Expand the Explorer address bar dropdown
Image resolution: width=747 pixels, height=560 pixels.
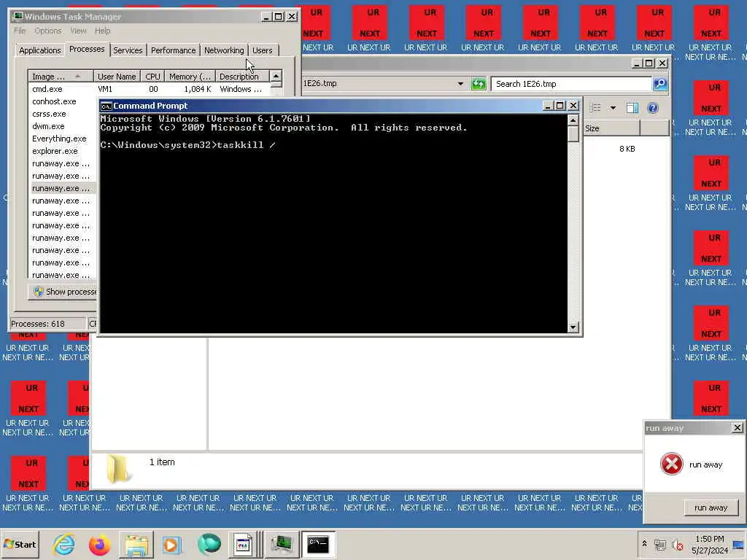point(460,84)
